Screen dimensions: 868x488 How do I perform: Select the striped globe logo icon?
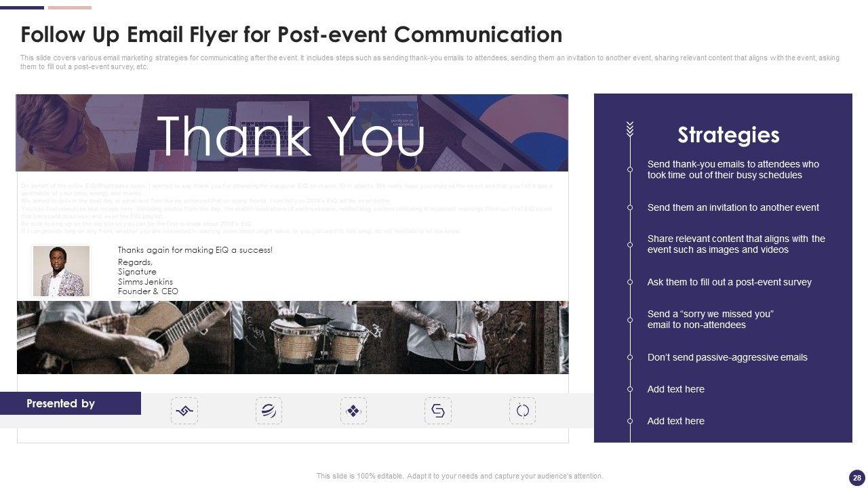(x=269, y=411)
